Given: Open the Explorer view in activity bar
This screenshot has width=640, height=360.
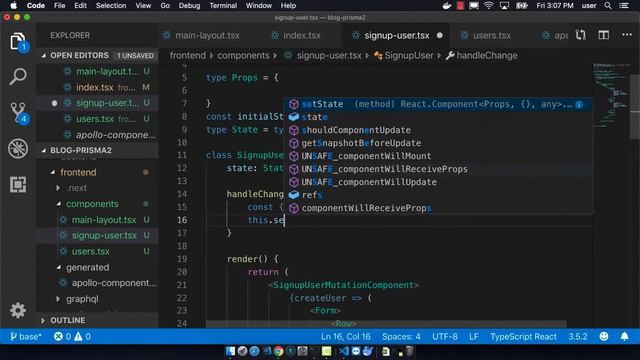Looking at the screenshot, I should pos(18,42).
